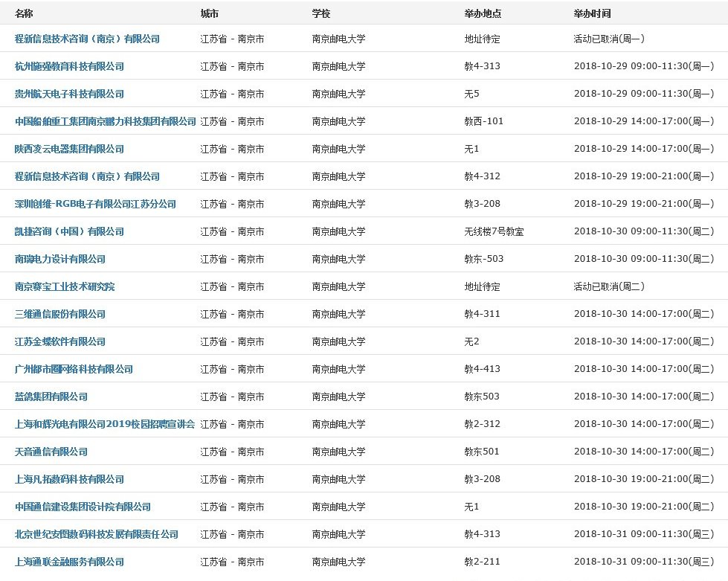Open 中国船舶重工集团南京鹏力科技集团有限公司 entry
The width and height of the screenshot is (728, 581).
coord(106,121)
